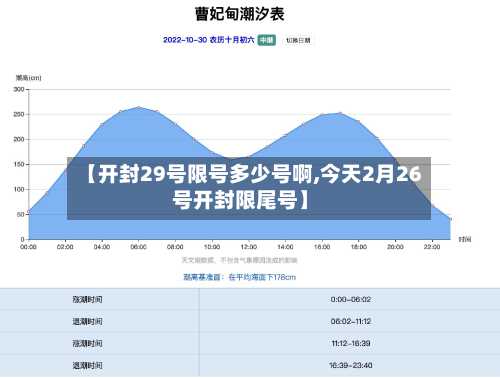Click the y-axis value 50
Image resolution: width=500 pixels, height=378 pixels.
(x=20, y=214)
